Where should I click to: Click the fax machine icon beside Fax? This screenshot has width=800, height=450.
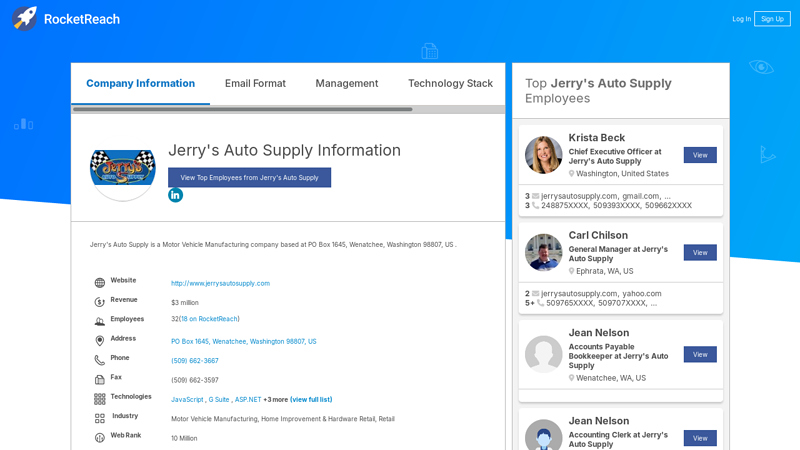(99, 380)
